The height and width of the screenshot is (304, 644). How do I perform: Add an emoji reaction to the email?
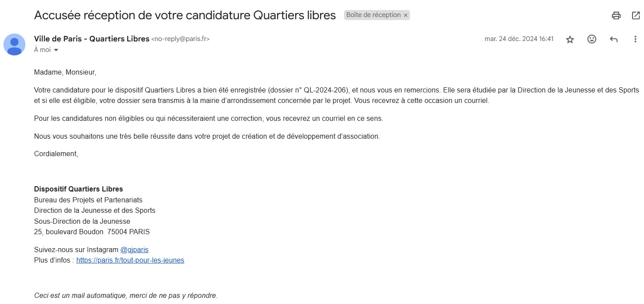[x=592, y=39]
